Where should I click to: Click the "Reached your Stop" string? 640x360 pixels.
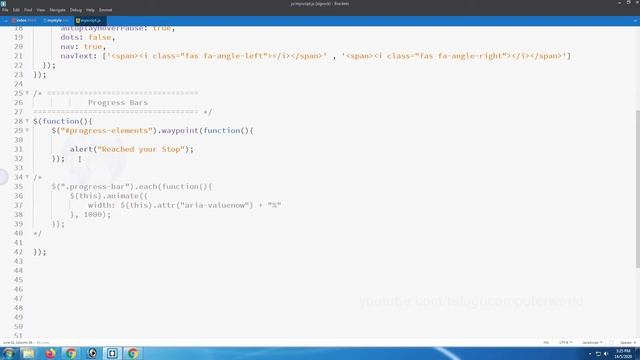[x=141, y=149]
